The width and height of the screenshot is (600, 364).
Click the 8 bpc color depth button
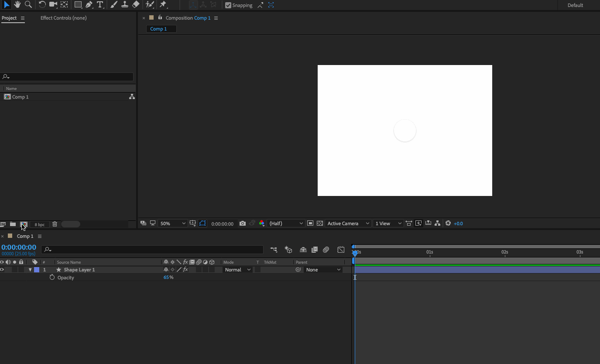(40, 224)
